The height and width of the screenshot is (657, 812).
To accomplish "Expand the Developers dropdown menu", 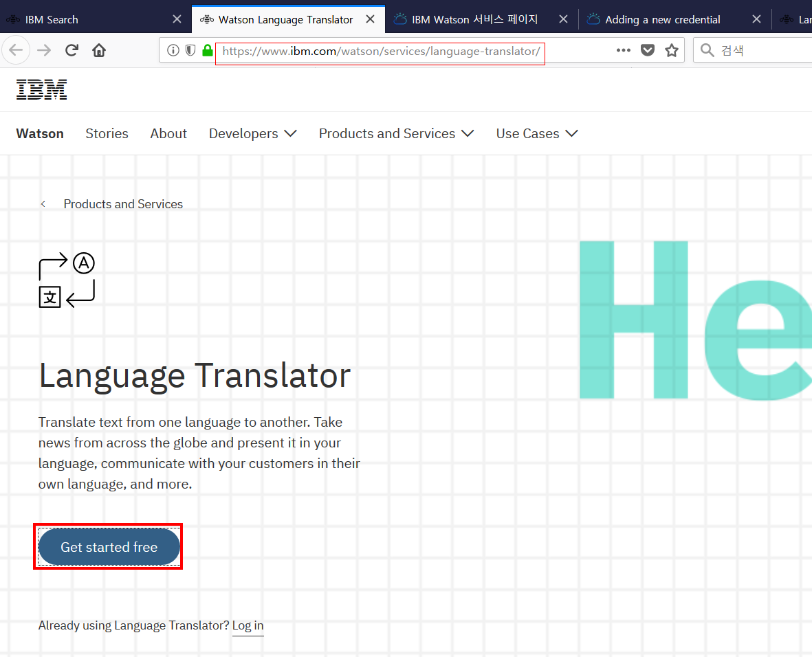I will click(253, 133).
